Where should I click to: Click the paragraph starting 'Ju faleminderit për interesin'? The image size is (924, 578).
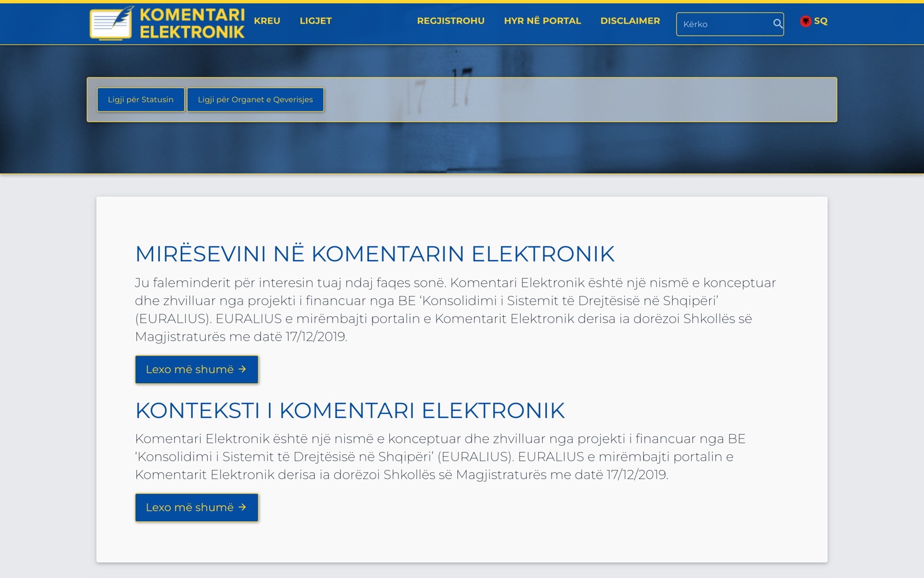pos(456,309)
